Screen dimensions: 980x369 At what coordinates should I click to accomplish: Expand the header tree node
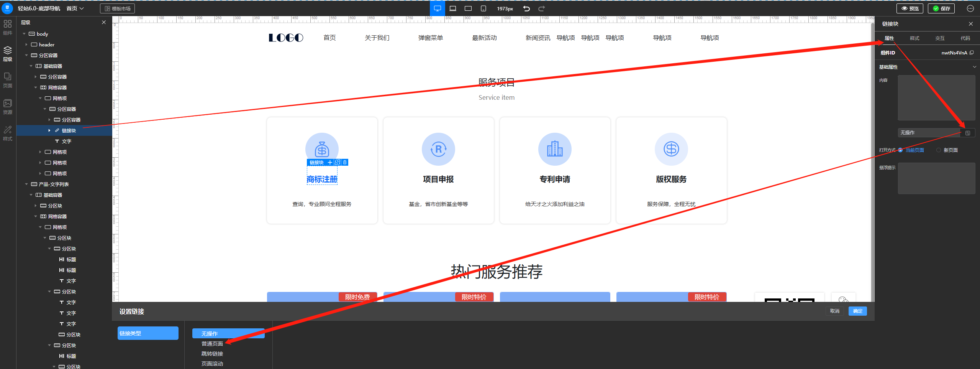tap(26, 44)
